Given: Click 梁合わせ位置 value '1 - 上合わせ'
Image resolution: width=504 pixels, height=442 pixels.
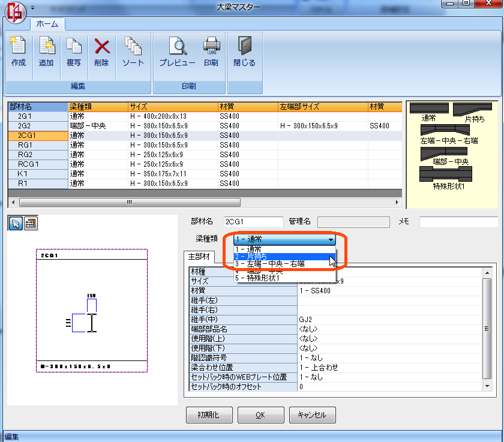Looking at the screenshot, I should (x=389, y=368).
